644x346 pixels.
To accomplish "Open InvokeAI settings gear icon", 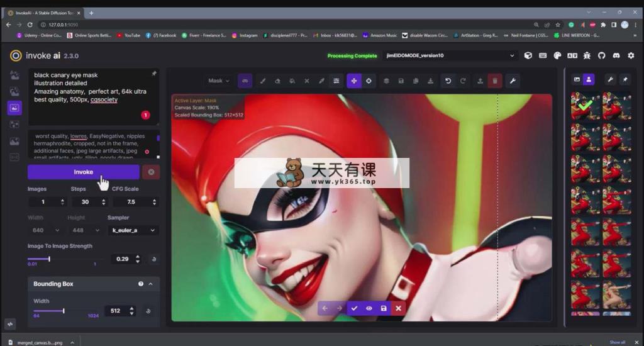I will (631, 55).
